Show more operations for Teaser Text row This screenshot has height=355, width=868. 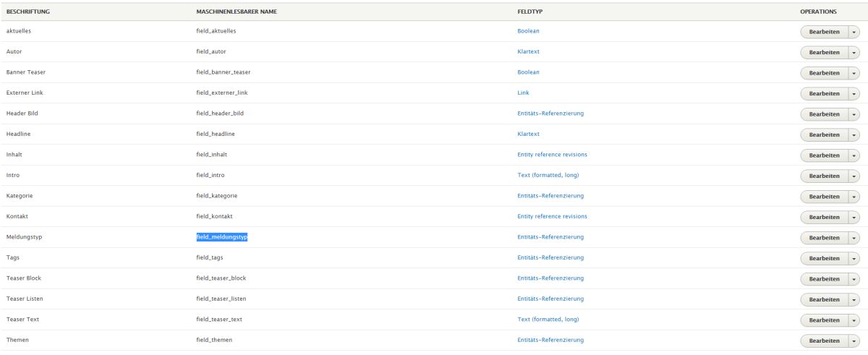[x=854, y=320]
